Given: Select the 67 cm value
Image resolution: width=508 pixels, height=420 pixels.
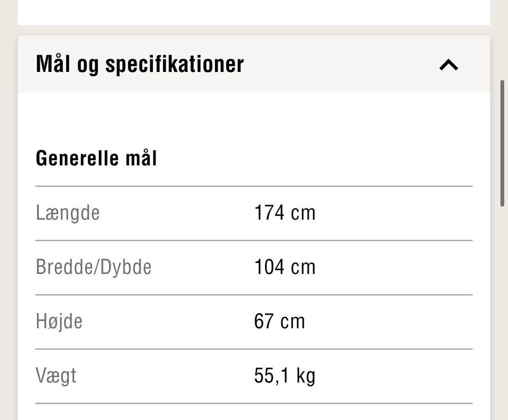Looking at the screenshot, I should click(279, 321).
